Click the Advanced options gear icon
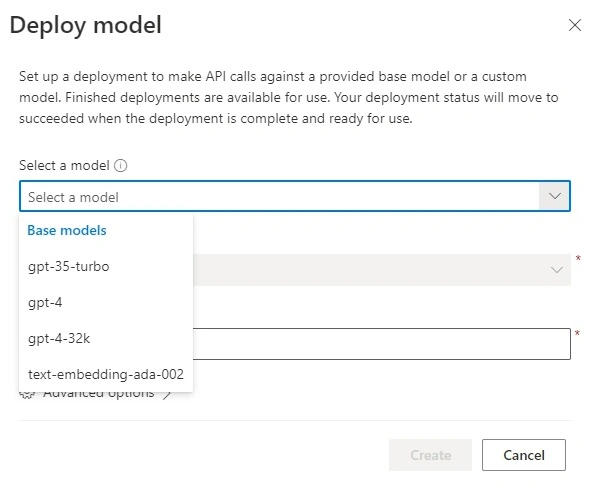The image size is (591, 485). click(27, 395)
